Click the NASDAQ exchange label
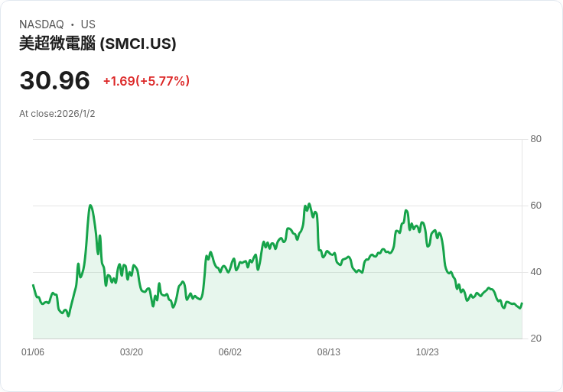 41,24
